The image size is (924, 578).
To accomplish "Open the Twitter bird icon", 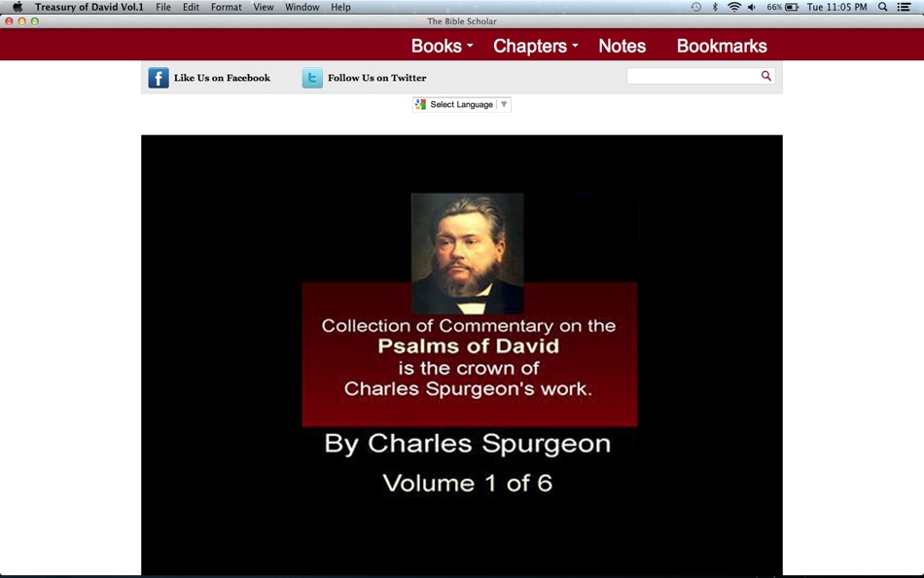I will click(312, 78).
